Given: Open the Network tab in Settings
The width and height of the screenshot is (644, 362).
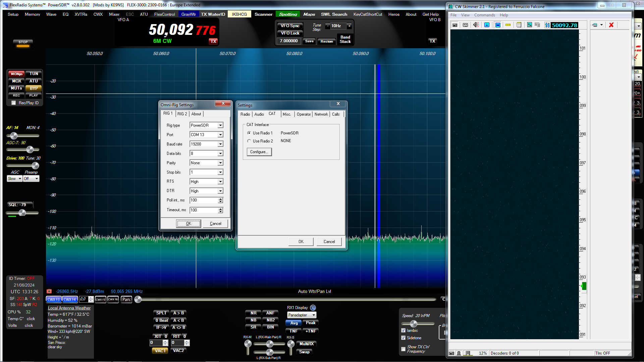Looking at the screenshot, I should [x=321, y=114].
